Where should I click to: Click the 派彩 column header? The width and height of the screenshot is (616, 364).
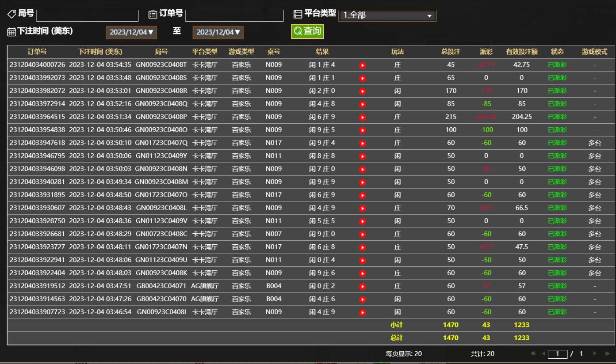(x=486, y=52)
